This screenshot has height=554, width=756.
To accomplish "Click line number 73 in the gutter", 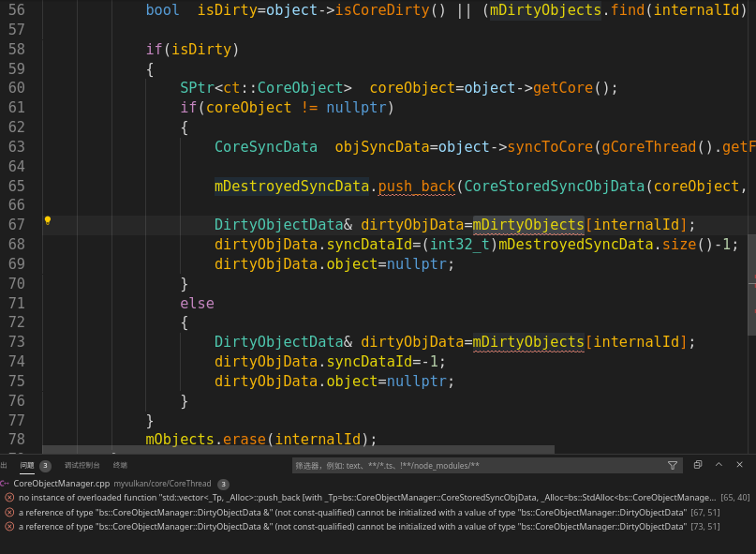I will pos(17,341).
